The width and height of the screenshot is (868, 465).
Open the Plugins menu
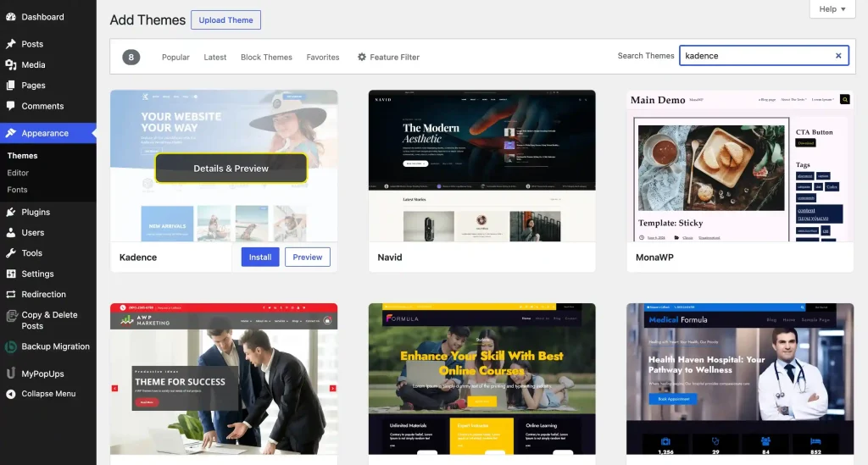[x=36, y=212]
